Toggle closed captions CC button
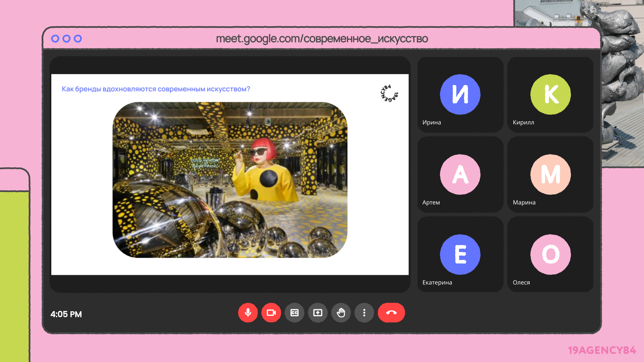This screenshot has width=644, height=362. point(294,313)
